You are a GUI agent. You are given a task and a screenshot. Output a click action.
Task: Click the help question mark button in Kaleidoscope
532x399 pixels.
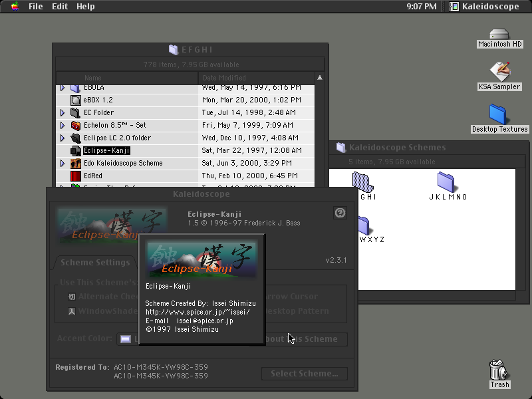click(x=340, y=213)
